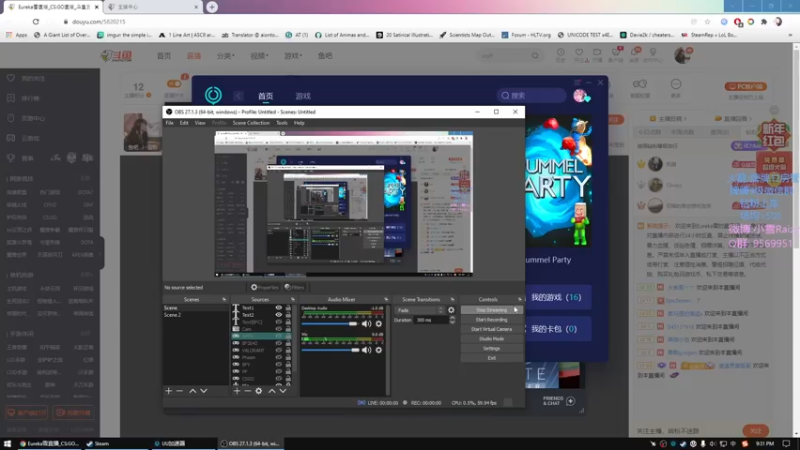Toggle lock on Text2 source
Image resolution: width=800 pixels, height=450 pixels.
click(288, 315)
